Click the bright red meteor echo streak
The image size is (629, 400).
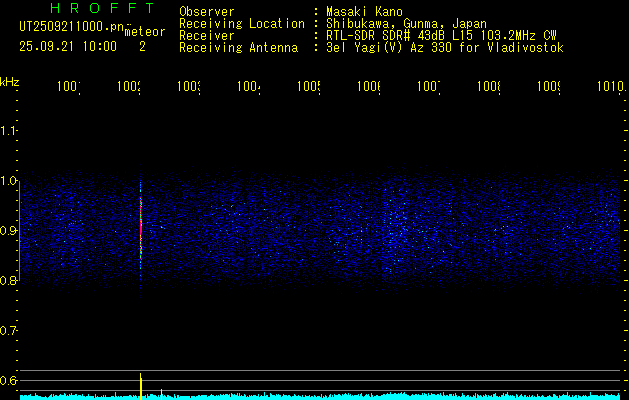pyautogui.click(x=141, y=227)
